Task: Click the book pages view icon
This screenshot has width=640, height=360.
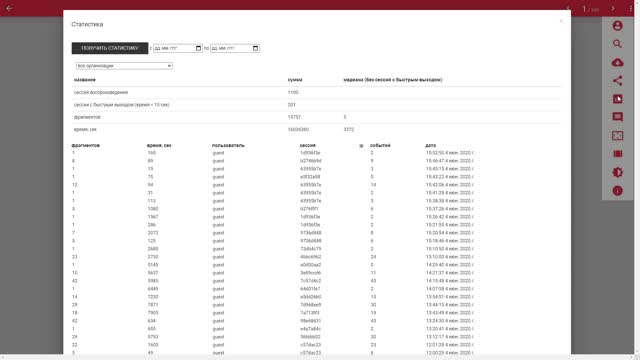Action: [x=617, y=154]
